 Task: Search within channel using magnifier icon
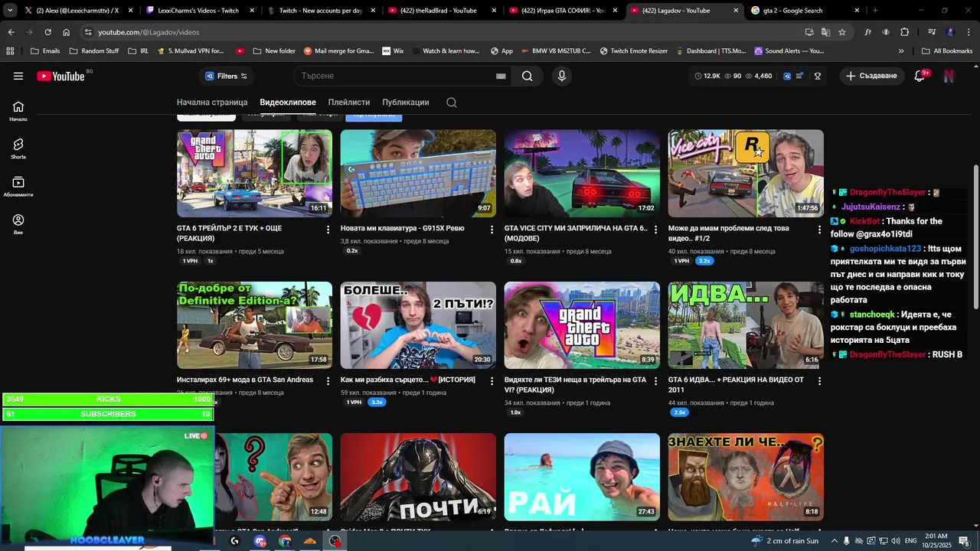pos(452,103)
